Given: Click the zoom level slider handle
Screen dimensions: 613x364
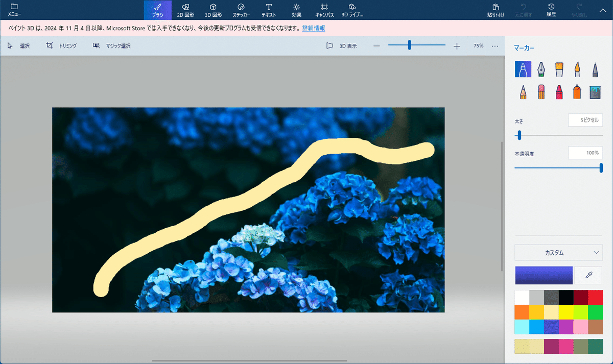Looking at the screenshot, I should click(x=409, y=45).
